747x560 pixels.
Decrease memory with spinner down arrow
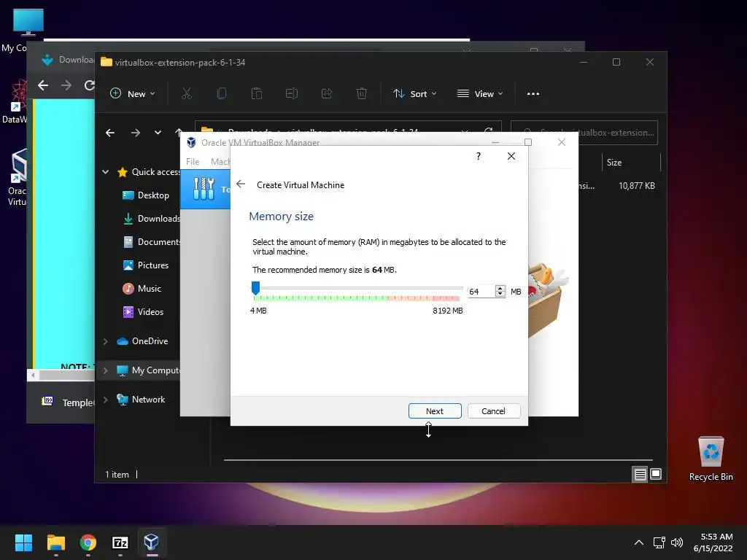500,295
